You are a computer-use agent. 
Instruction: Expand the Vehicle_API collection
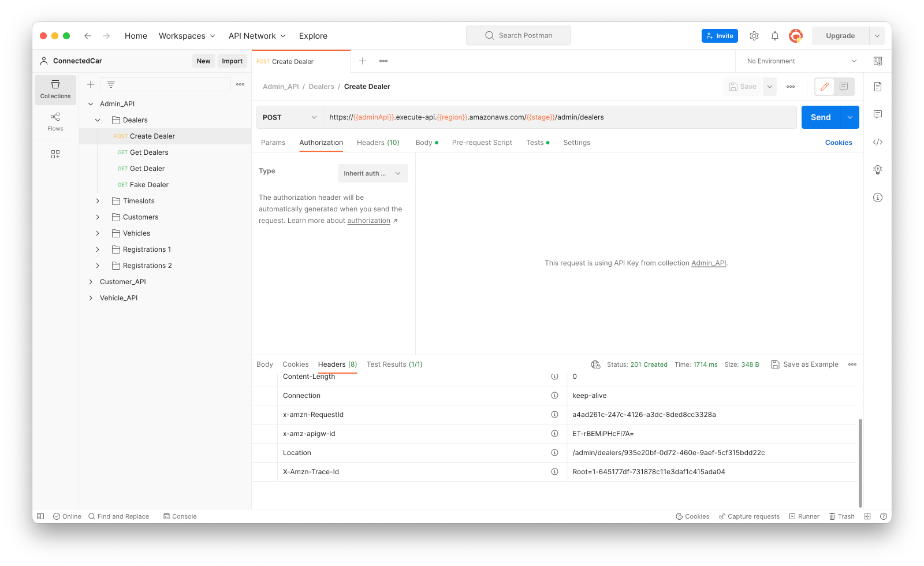click(x=91, y=298)
